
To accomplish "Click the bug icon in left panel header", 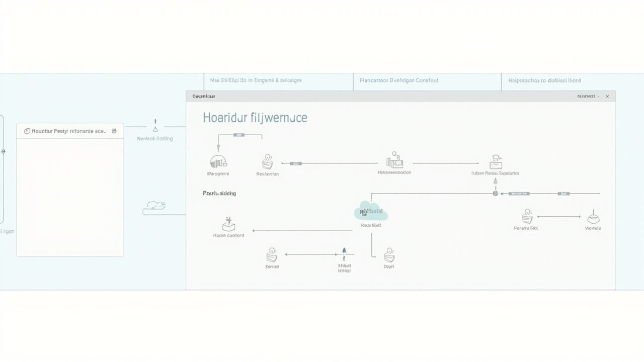I will pyautogui.click(x=114, y=131).
